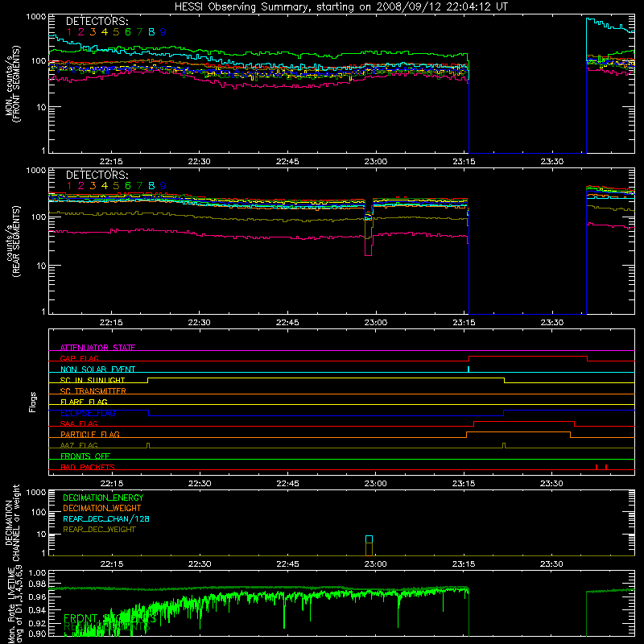Viewport: 644px width, 644px height.
Task: Click the NON_SOLAR_EVENT flag label
Action: [x=97, y=369]
